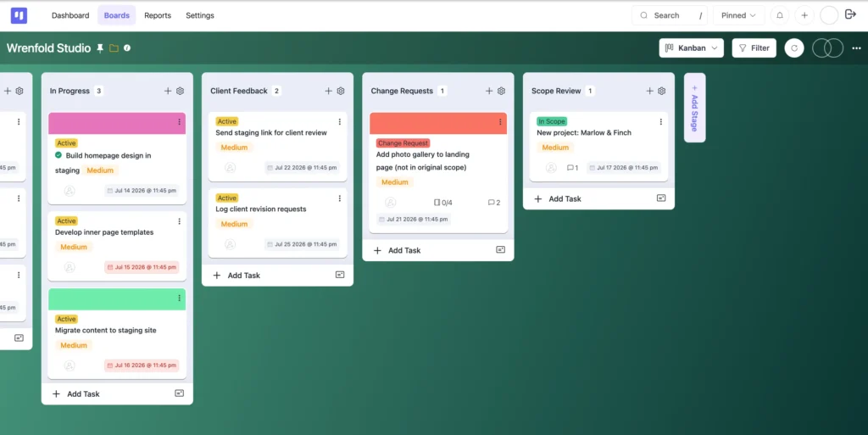This screenshot has width=868, height=435.
Task: Click assignee avatar on Develop inner page templates
Action: click(70, 267)
